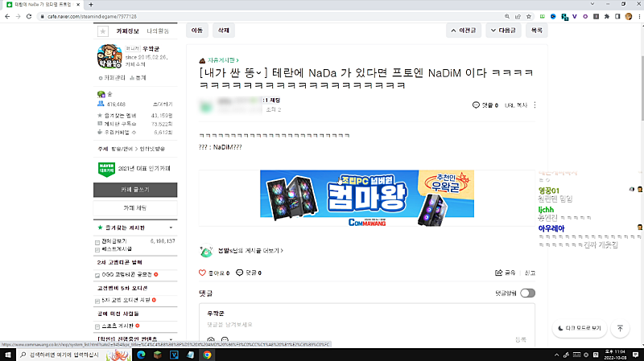Click the 삭제 delete button

coord(224,31)
